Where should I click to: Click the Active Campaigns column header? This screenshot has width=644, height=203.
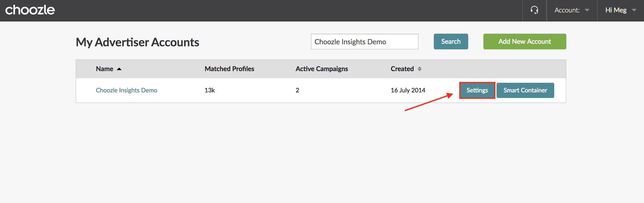[322, 69]
